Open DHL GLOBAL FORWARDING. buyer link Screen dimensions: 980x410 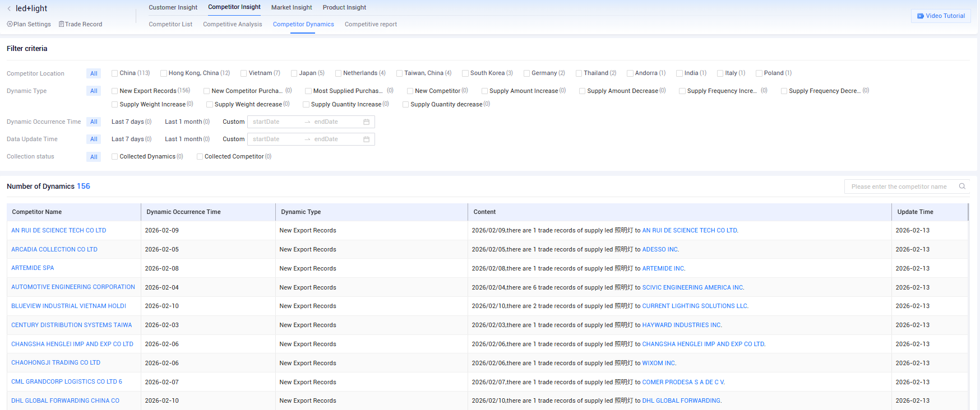point(682,400)
